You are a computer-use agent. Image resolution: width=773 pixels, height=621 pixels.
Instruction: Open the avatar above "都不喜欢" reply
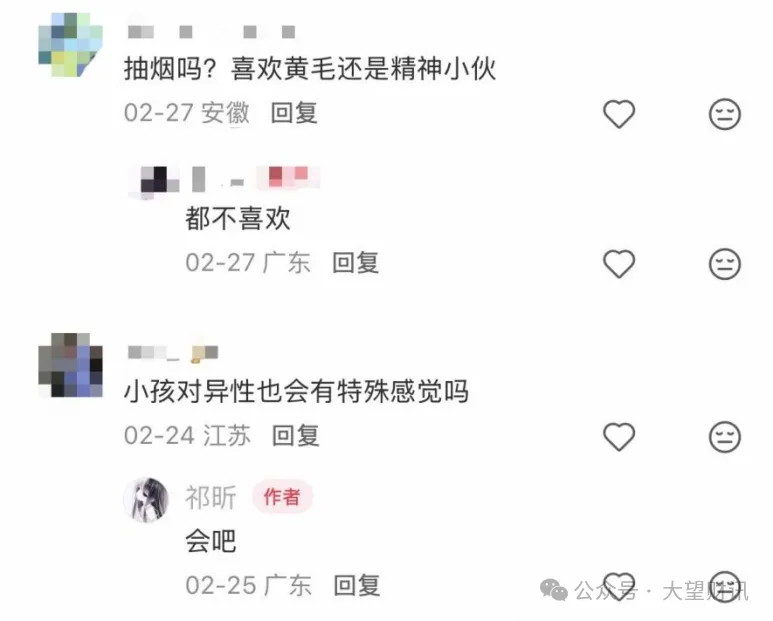(x=154, y=181)
